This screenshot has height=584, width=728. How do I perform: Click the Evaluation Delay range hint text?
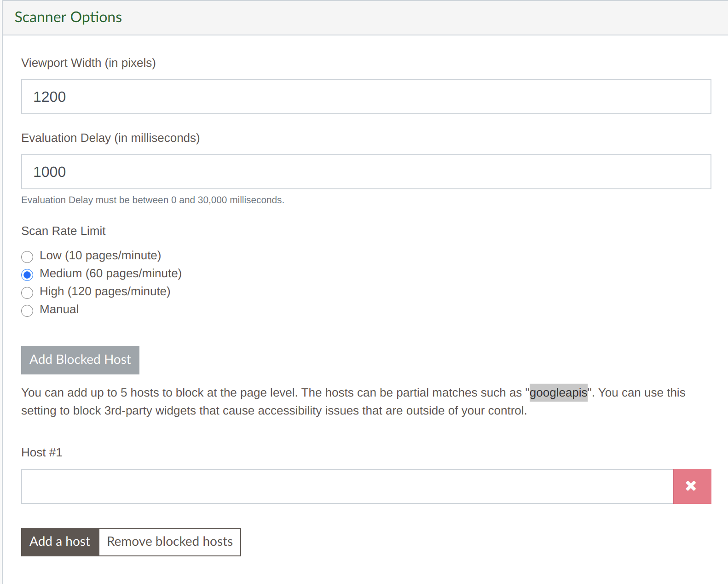(x=153, y=200)
